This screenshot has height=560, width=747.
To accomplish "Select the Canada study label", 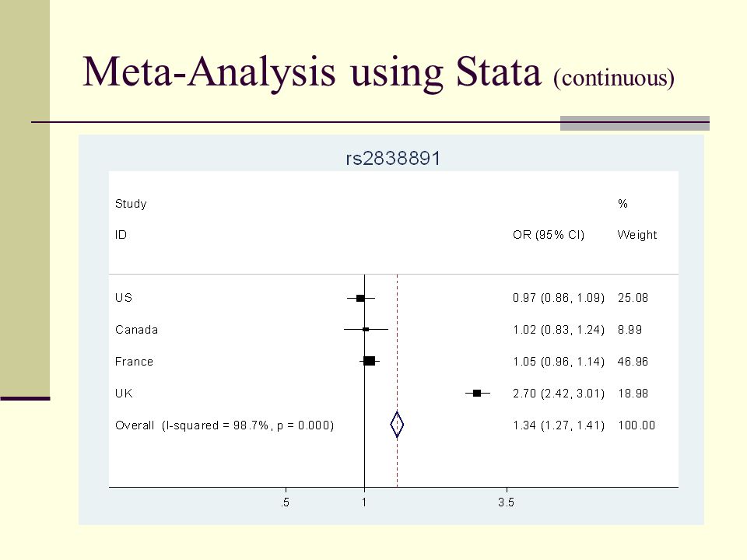I will coord(136,330).
